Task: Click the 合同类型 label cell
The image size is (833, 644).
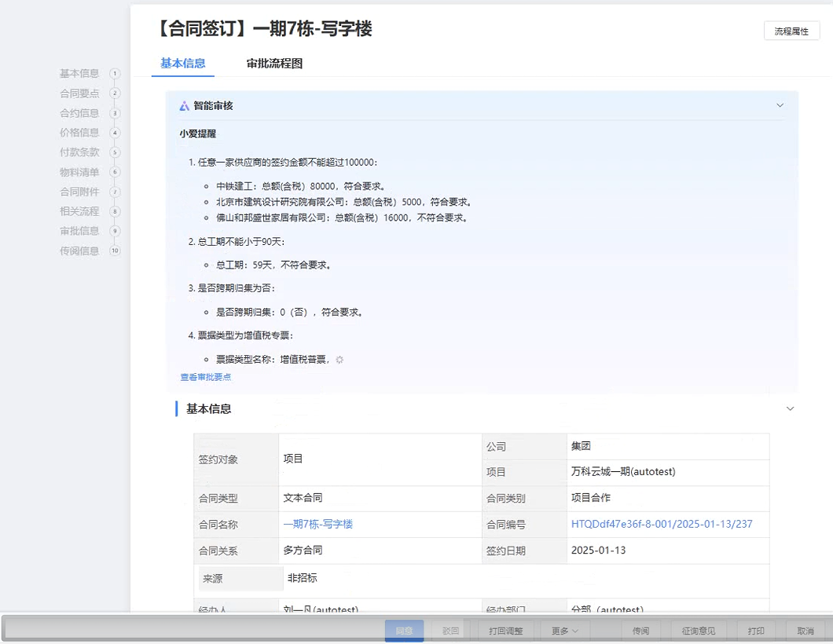Action: pyautogui.click(x=236, y=499)
